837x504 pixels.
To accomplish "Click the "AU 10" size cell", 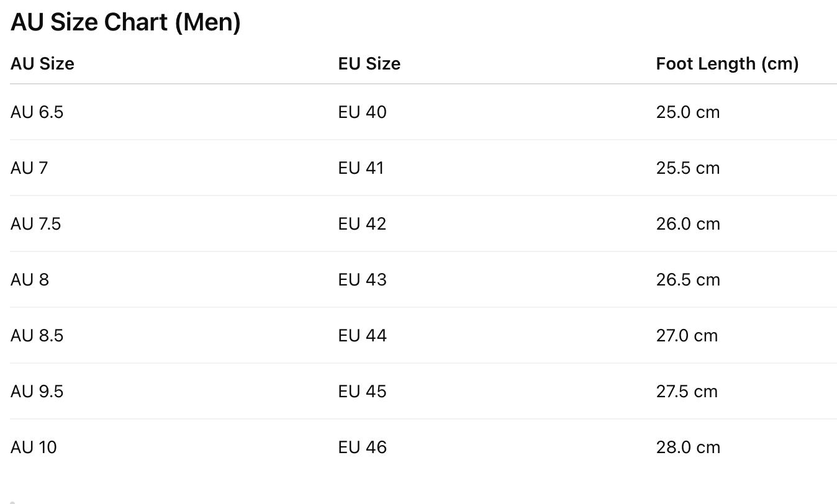I will pos(34,448).
